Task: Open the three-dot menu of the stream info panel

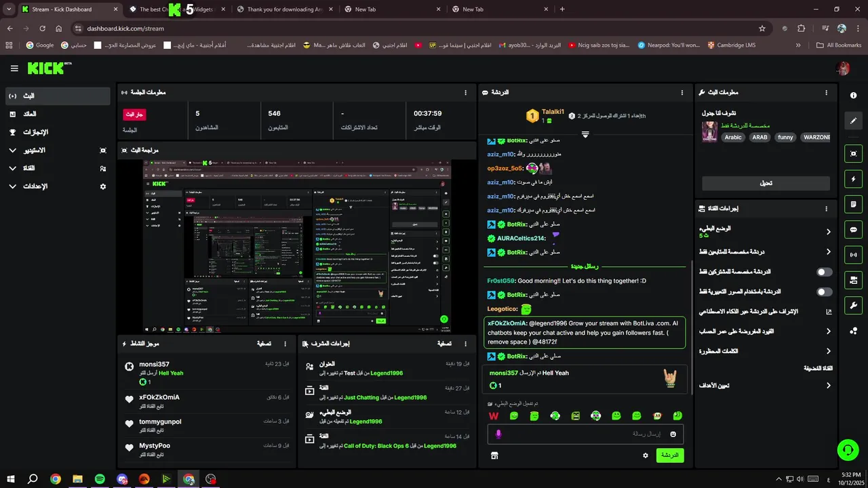Action: tap(826, 92)
